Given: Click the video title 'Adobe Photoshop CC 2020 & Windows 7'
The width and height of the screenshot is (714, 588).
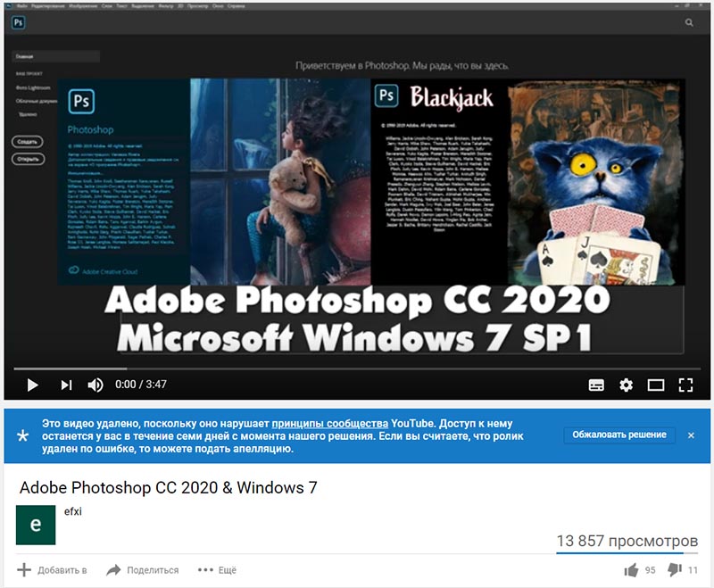Looking at the screenshot, I should pos(168,487).
